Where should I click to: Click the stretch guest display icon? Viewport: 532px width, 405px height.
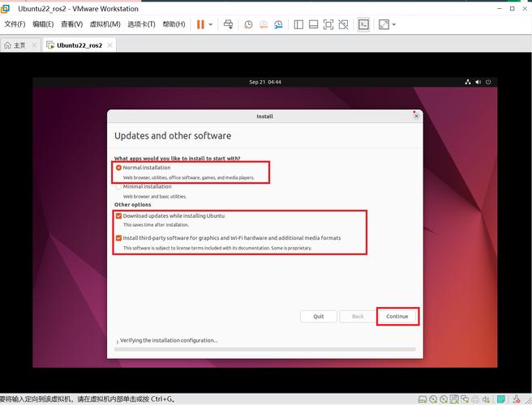(384, 24)
